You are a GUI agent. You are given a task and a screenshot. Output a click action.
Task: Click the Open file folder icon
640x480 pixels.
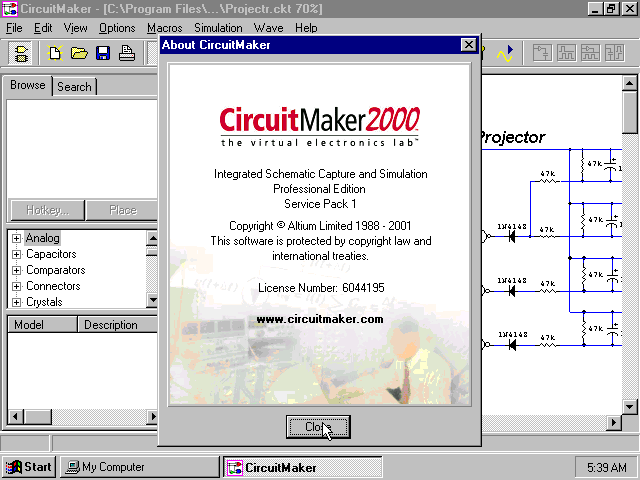tap(79, 53)
